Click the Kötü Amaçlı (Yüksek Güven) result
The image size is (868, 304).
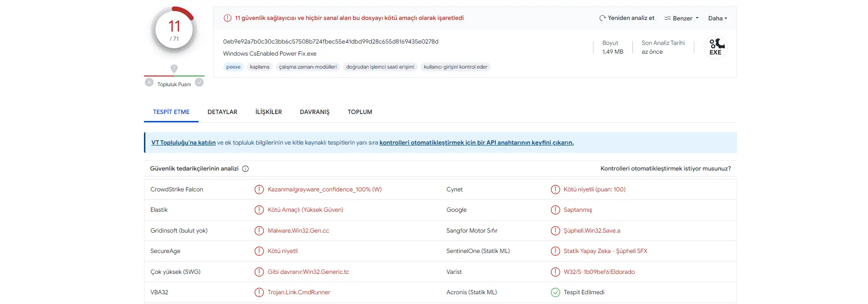pos(306,210)
